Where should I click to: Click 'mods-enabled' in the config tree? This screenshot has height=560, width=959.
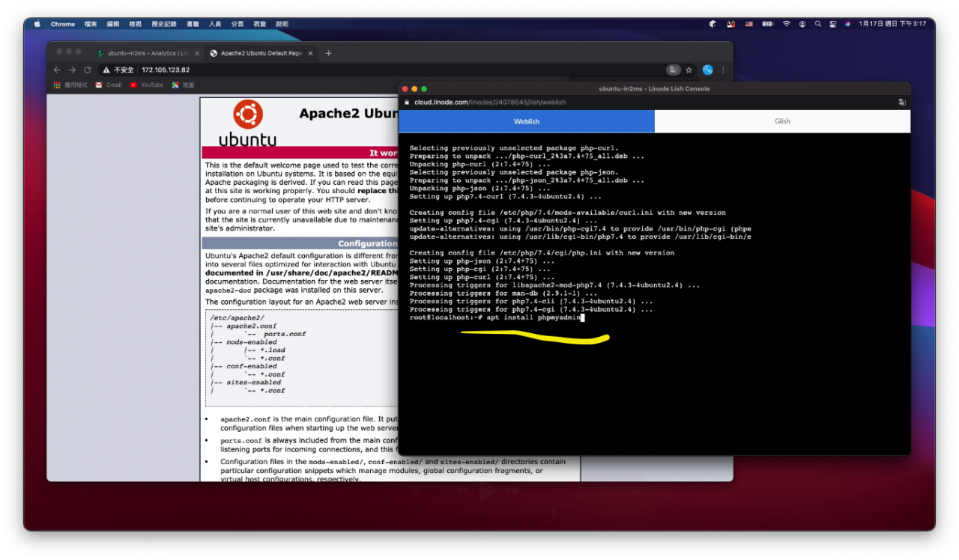click(252, 342)
